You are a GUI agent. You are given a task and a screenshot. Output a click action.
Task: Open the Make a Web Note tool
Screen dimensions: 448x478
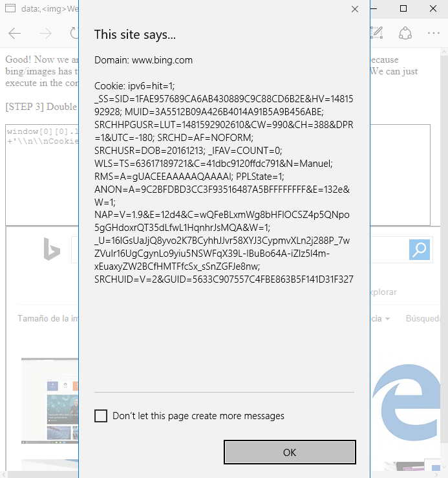coord(376,32)
